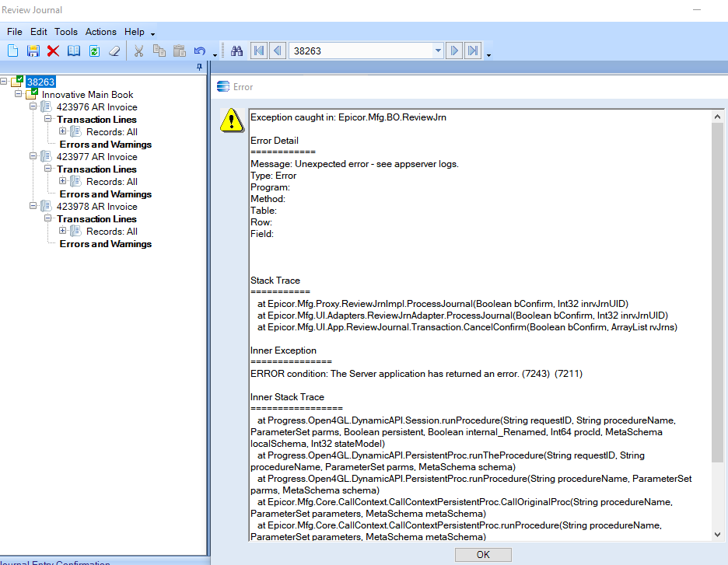Click the green Refresh toolbar icon
This screenshot has height=565, width=728.
[x=94, y=51]
